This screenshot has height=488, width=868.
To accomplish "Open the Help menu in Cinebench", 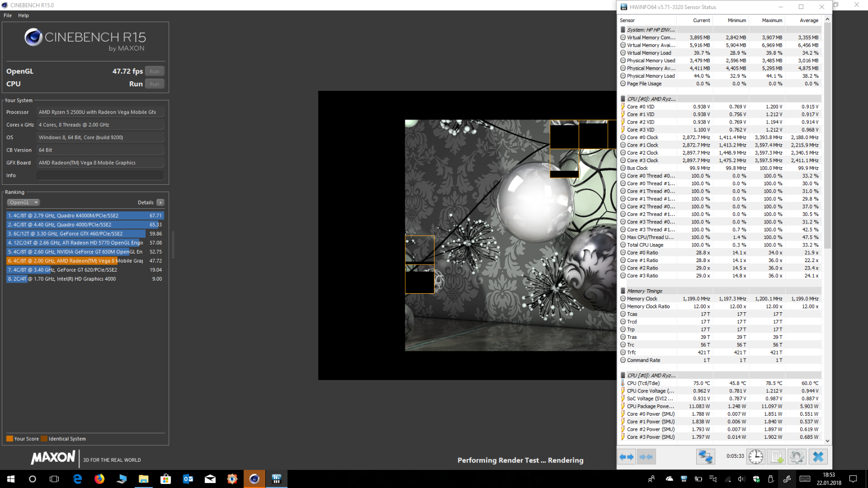I will (24, 16).
